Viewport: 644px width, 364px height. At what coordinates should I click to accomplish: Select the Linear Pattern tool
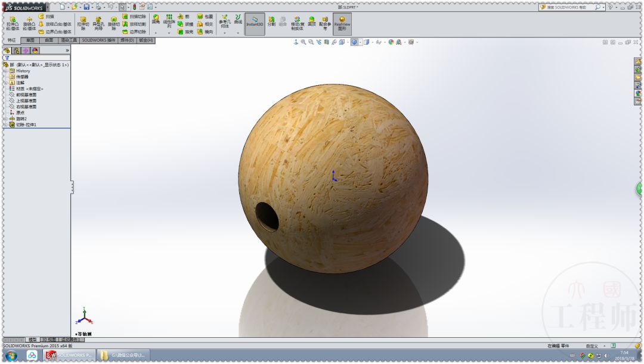(169, 21)
